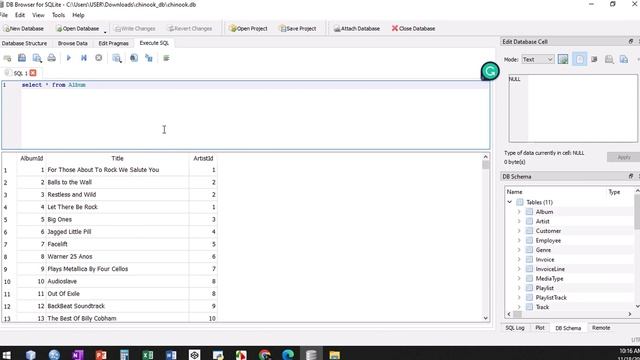This screenshot has height=360, width=640.
Task: Open Excel from the taskbar
Action: point(148,354)
